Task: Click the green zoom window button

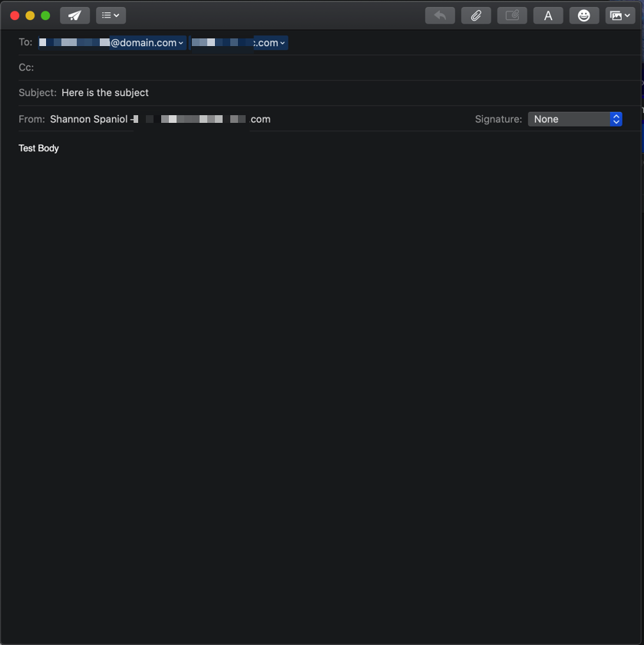Action: pyautogui.click(x=45, y=15)
